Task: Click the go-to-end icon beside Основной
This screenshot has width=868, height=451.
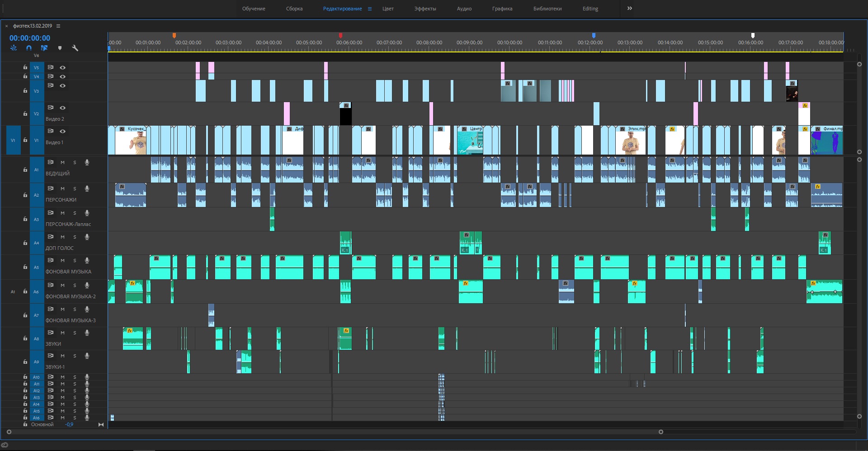Action: click(x=101, y=424)
